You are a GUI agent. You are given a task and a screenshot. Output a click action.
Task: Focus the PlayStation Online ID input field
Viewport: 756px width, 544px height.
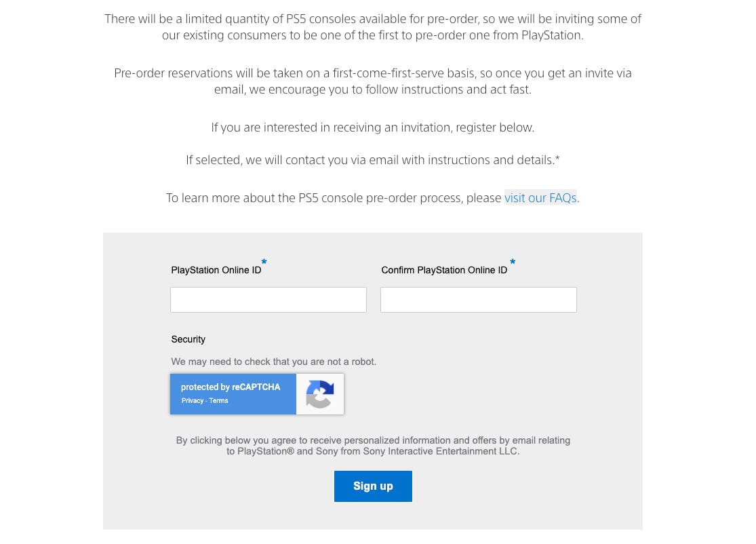(268, 300)
